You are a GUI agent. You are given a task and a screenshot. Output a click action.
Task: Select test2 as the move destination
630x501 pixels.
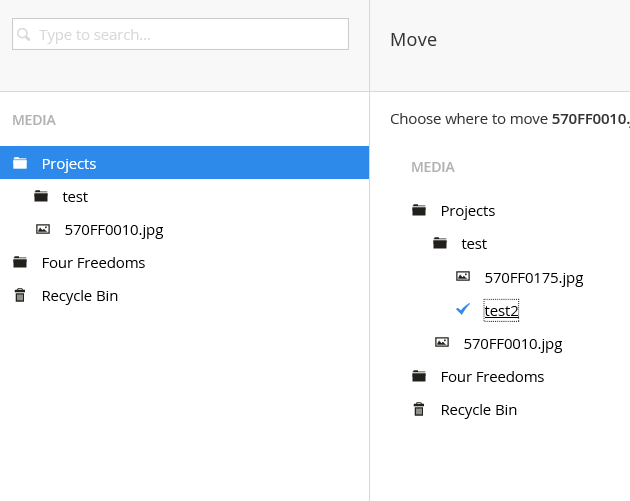point(502,311)
